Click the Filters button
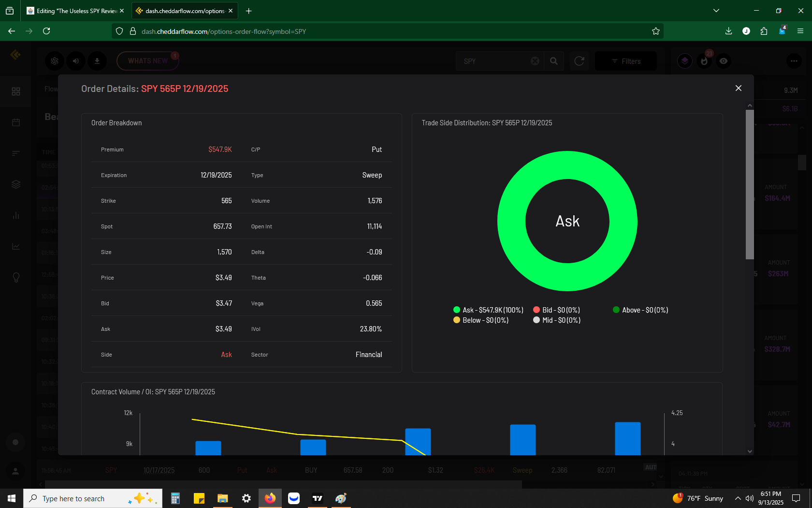Image resolution: width=812 pixels, height=508 pixels. pos(626,61)
